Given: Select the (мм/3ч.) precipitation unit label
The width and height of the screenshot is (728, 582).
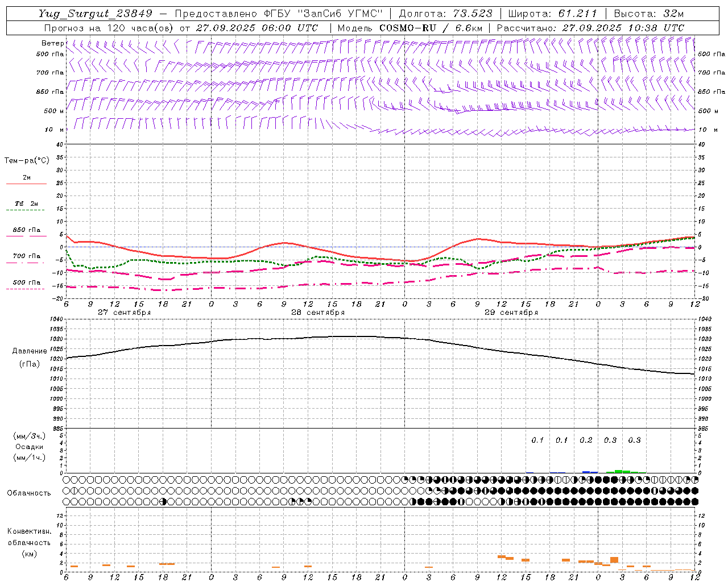Looking at the screenshot, I should click(30, 436).
